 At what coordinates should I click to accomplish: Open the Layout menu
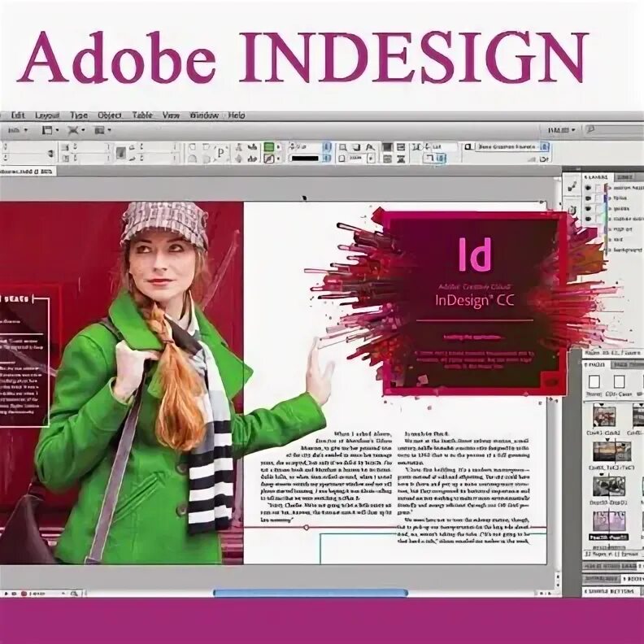tap(47, 115)
